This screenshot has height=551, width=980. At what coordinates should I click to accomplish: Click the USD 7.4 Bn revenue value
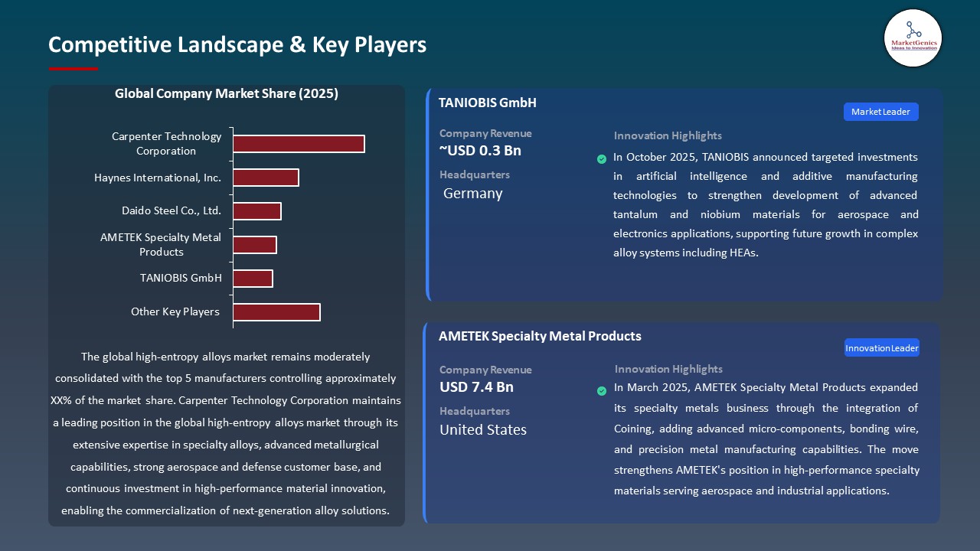click(x=476, y=387)
